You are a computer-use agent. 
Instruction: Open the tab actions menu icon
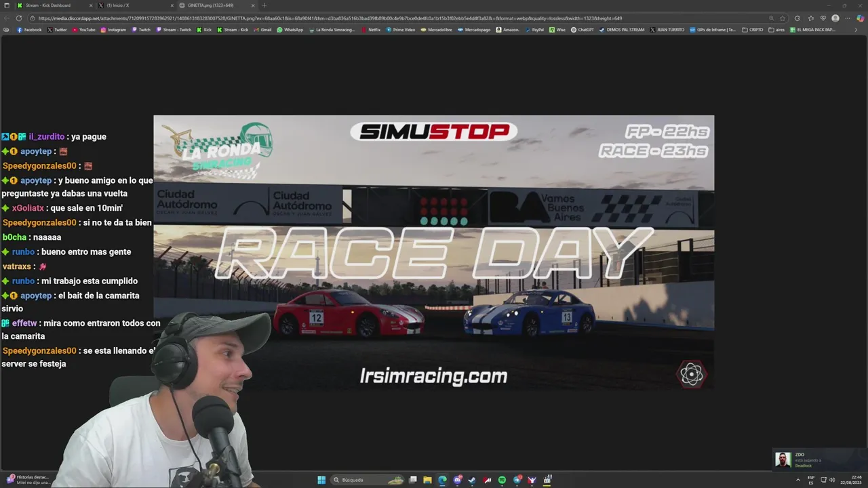(x=6, y=5)
